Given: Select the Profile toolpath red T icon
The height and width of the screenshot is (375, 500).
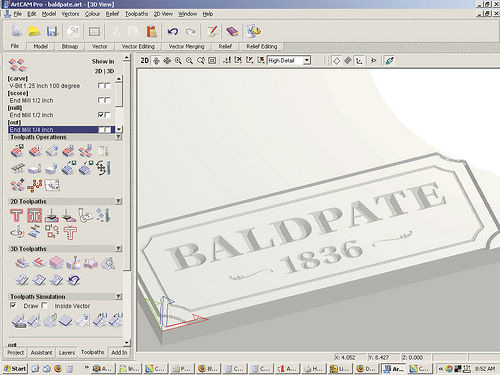Looking at the screenshot, I should (16, 215).
